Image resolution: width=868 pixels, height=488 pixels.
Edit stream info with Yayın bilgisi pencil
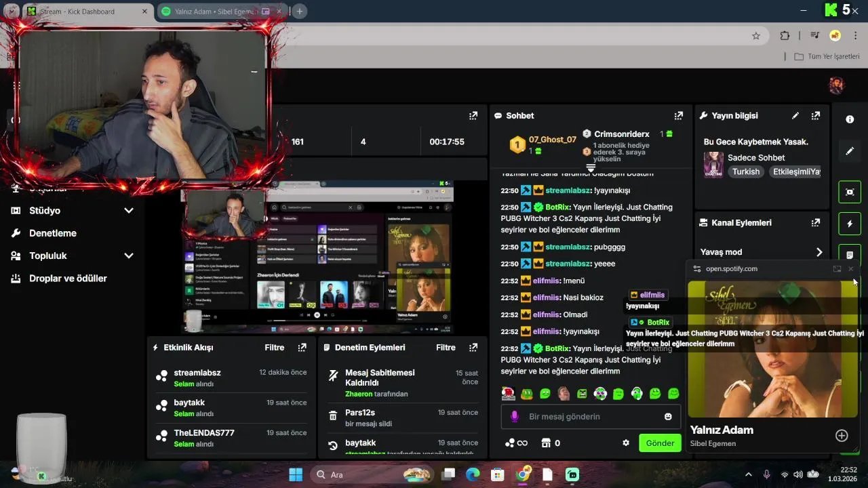795,116
